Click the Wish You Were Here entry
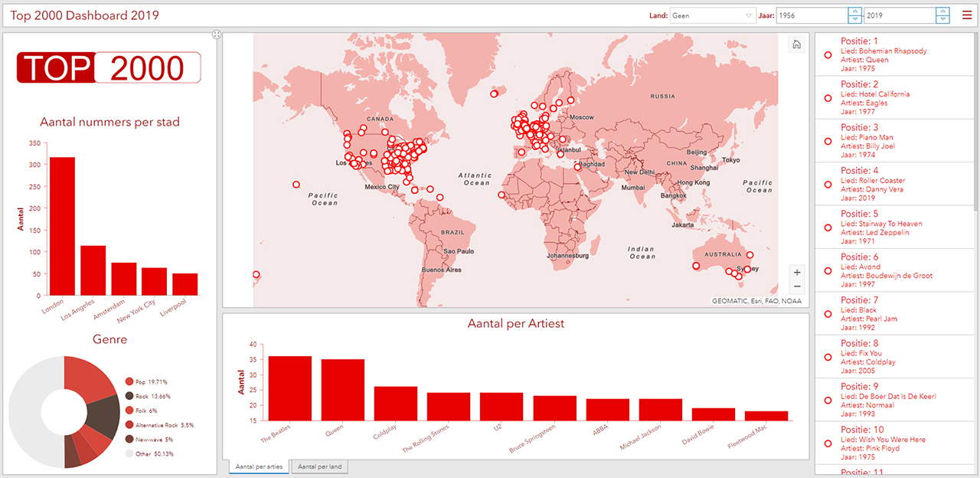 [x=893, y=444]
